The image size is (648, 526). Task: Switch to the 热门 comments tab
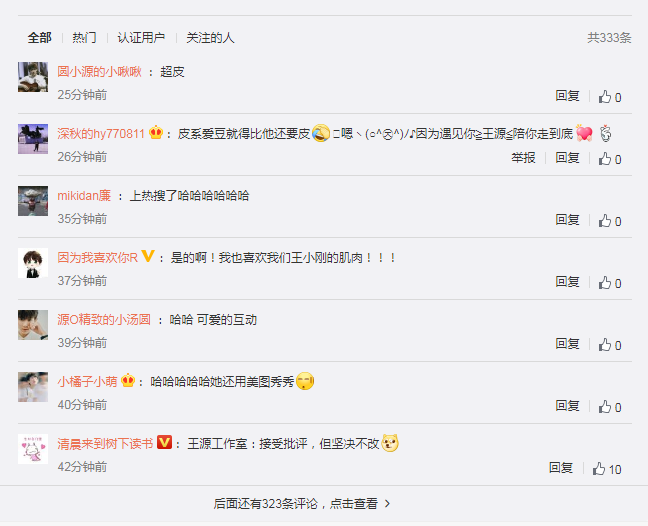coord(84,38)
